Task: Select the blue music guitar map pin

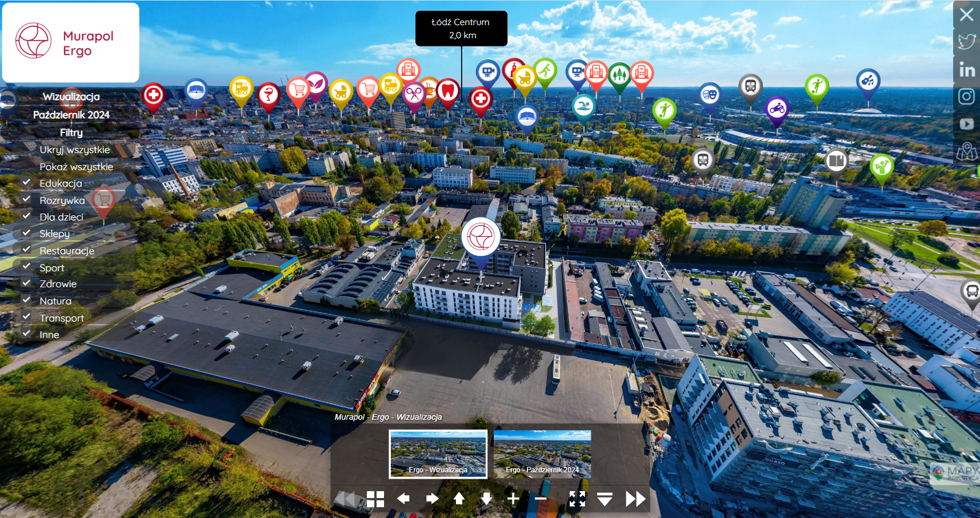Action: [x=867, y=81]
